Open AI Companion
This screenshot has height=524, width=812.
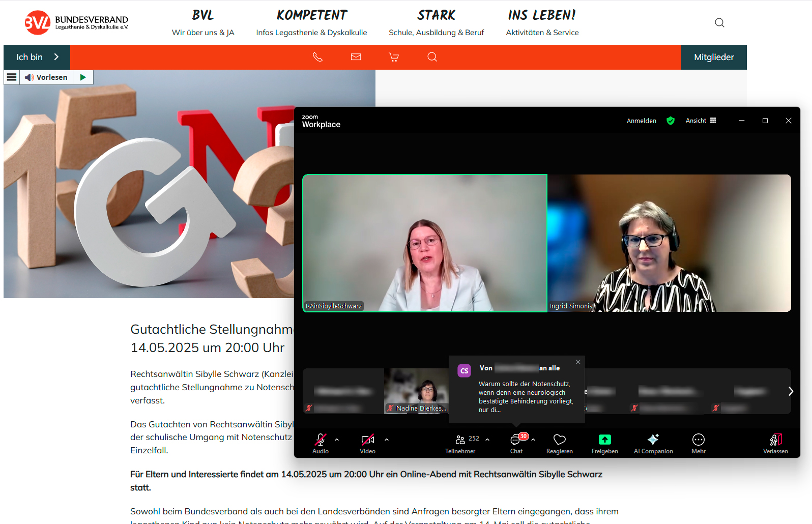point(653,444)
